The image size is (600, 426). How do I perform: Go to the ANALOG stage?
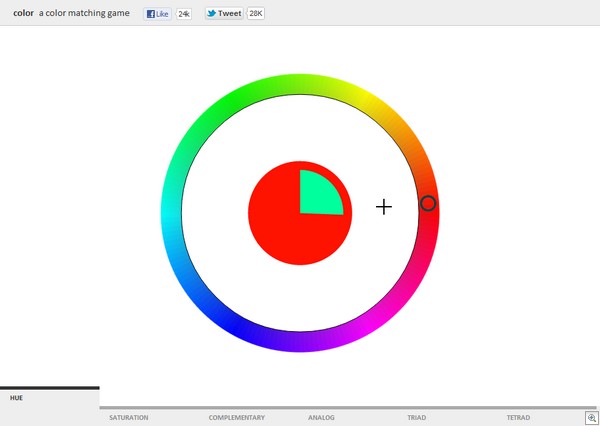click(321, 417)
